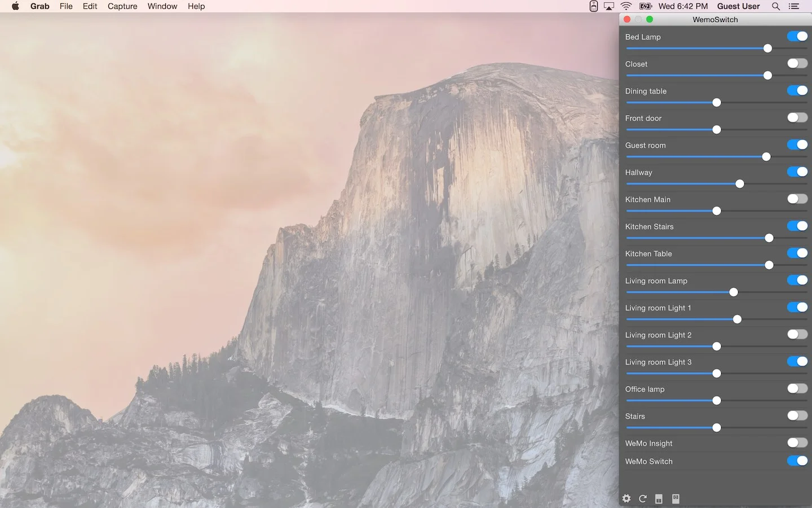Toggle Kitchen Stairs switch
This screenshot has height=508, width=812.
click(x=797, y=226)
